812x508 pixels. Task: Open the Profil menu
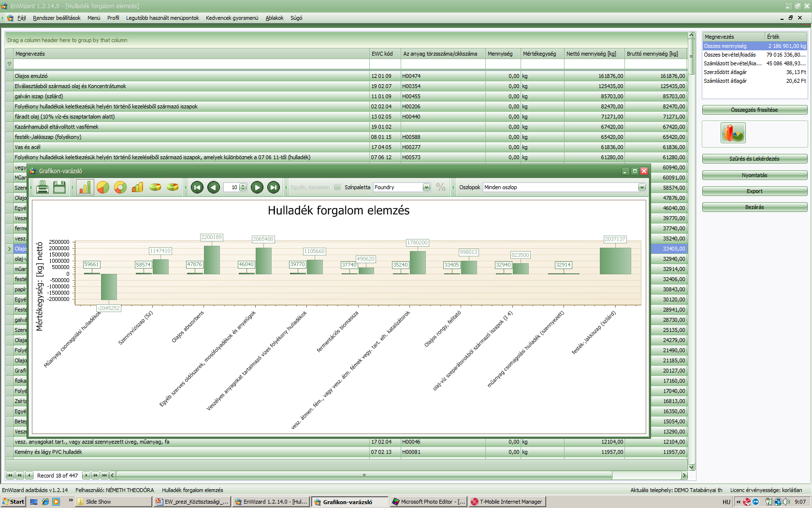coord(113,18)
